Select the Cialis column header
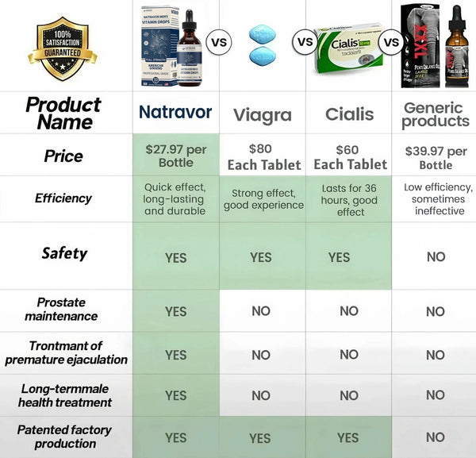 tap(349, 114)
